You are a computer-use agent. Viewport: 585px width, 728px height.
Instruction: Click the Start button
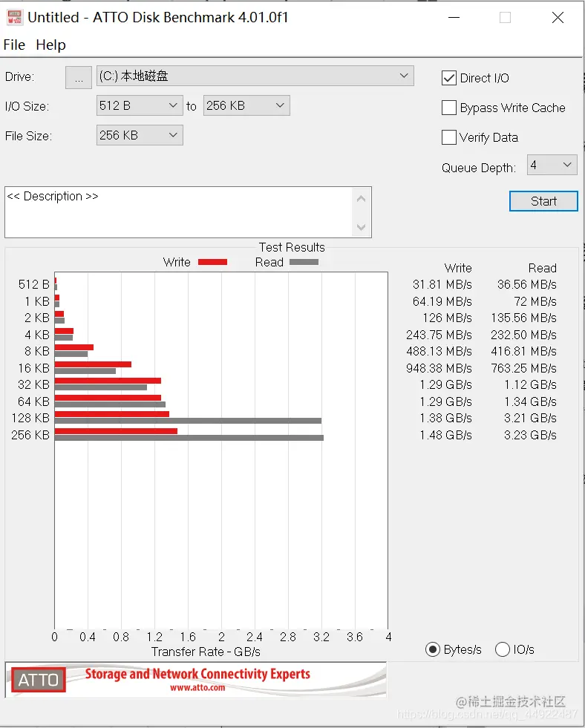(543, 201)
